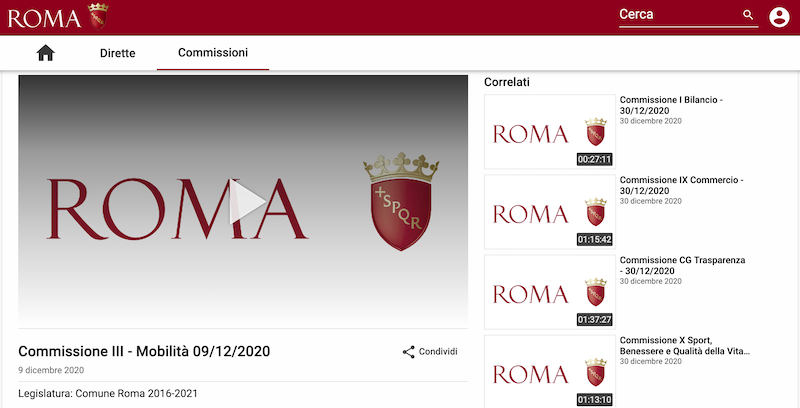
Task: Click the share icon next to Condividi
Action: tap(409, 352)
